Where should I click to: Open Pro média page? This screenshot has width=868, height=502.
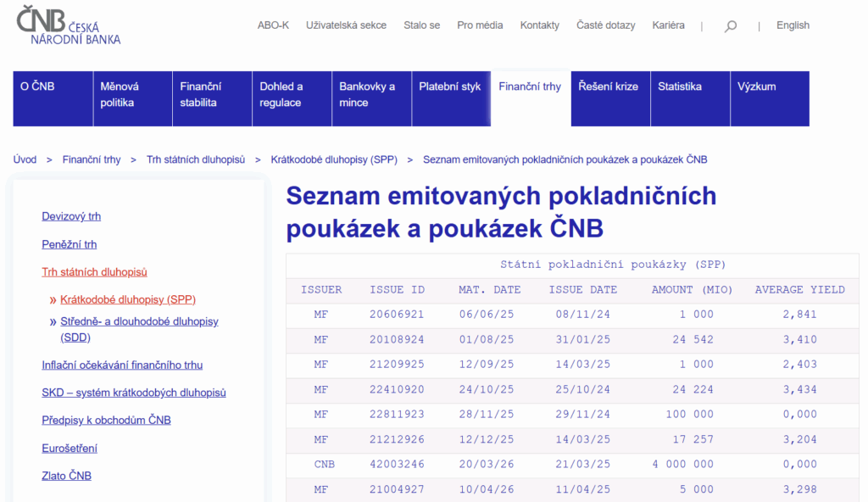[480, 25]
